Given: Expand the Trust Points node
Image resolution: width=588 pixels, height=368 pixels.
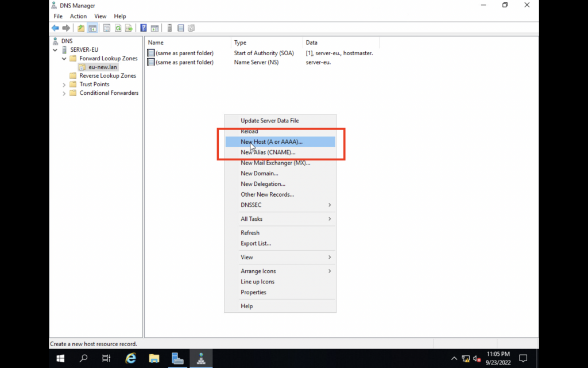Looking at the screenshot, I should click(64, 85).
